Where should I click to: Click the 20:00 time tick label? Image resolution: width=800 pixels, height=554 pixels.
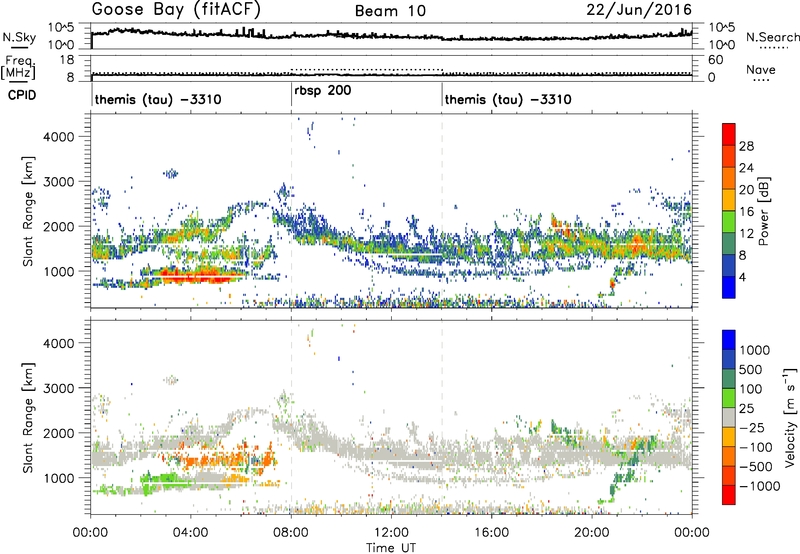pyautogui.click(x=591, y=533)
